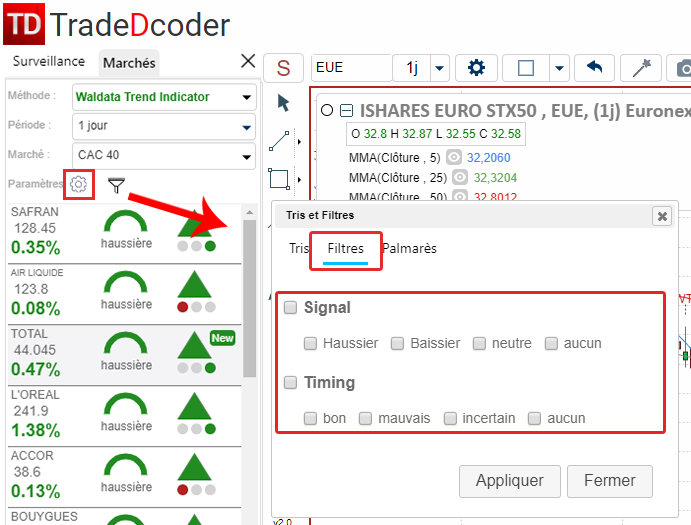This screenshot has height=525, width=691.
Task: Open the Méthode dropdown
Action: point(164,97)
